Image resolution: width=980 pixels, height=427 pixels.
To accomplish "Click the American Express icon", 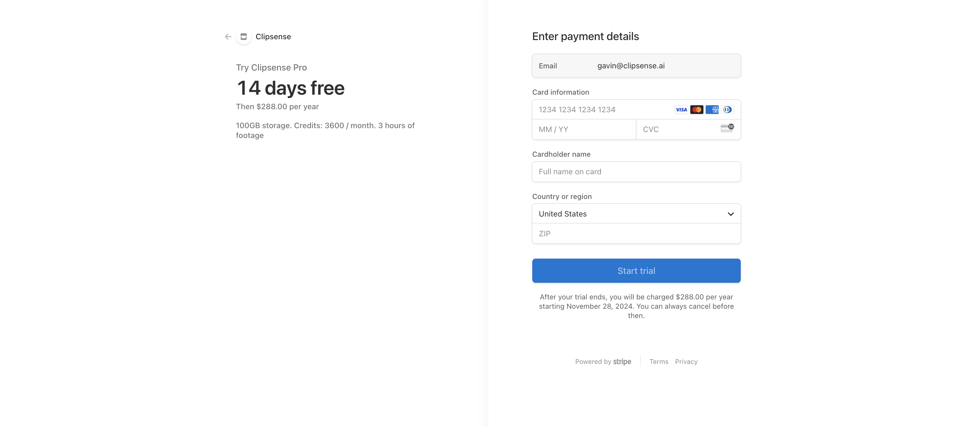I will pos(712,109).
